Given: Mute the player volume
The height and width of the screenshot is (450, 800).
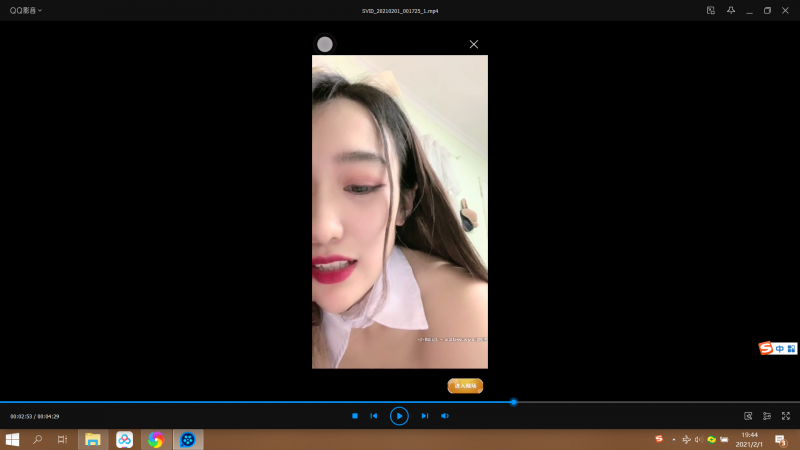Looking at the screenshot, I should click(x=445, y=416).
